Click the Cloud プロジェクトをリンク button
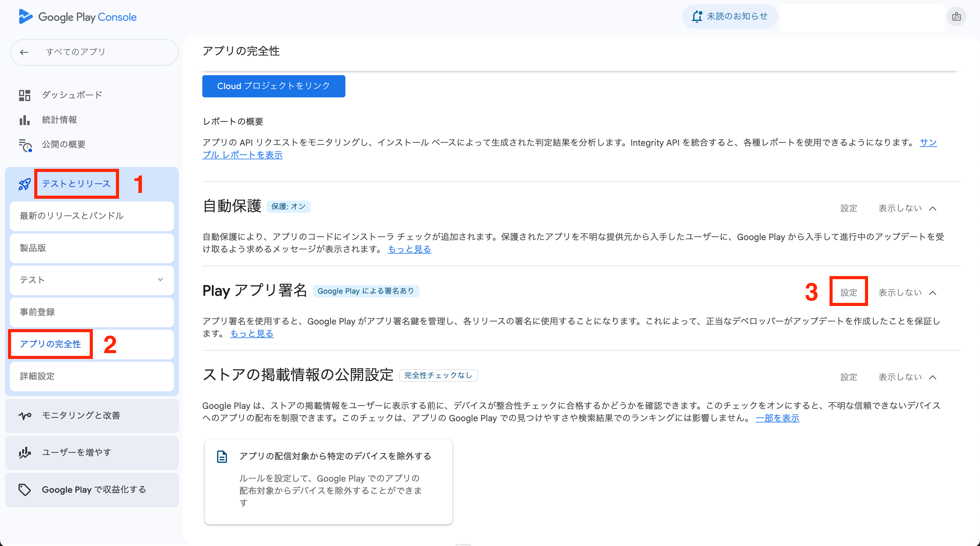Screen dimensions: 980x546 tap(274, 86)
